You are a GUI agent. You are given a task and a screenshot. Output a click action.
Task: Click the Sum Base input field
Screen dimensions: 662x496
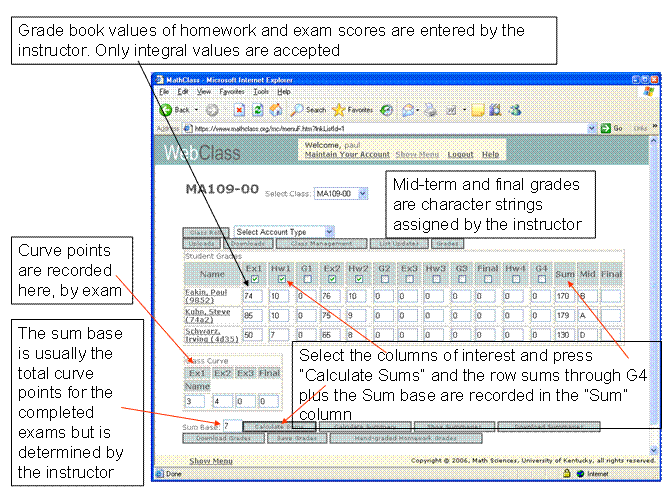230,425
